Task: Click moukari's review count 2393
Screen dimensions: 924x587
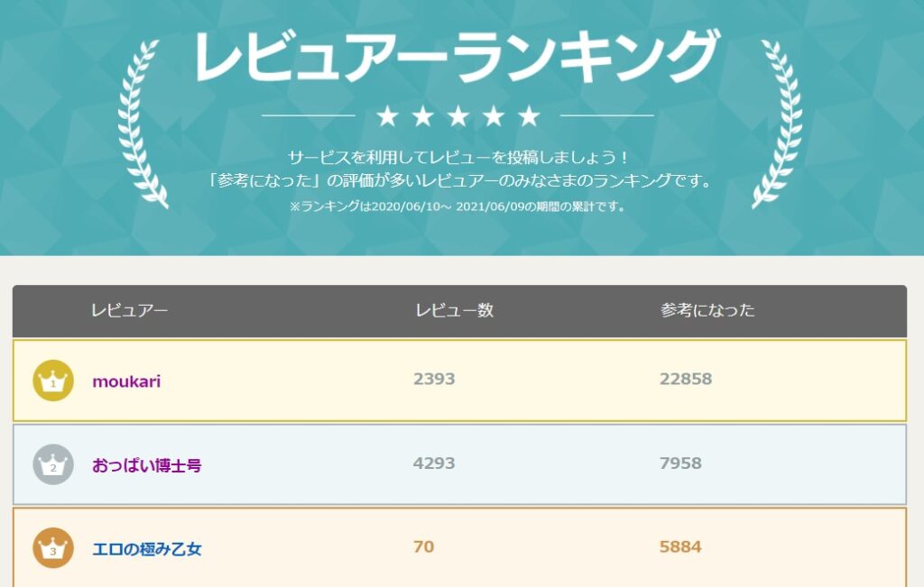Action: click(434, 380)
